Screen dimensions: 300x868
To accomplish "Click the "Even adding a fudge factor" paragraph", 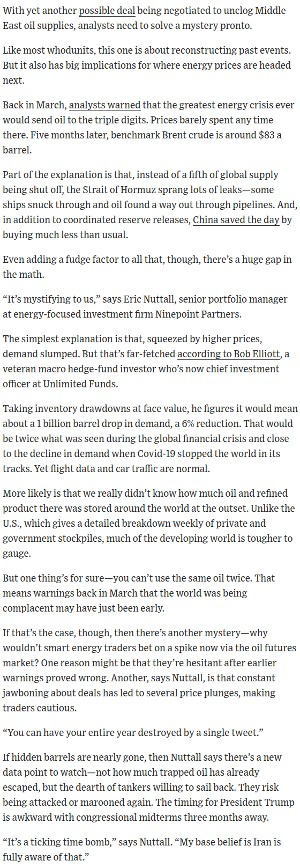I will (147, 267).
